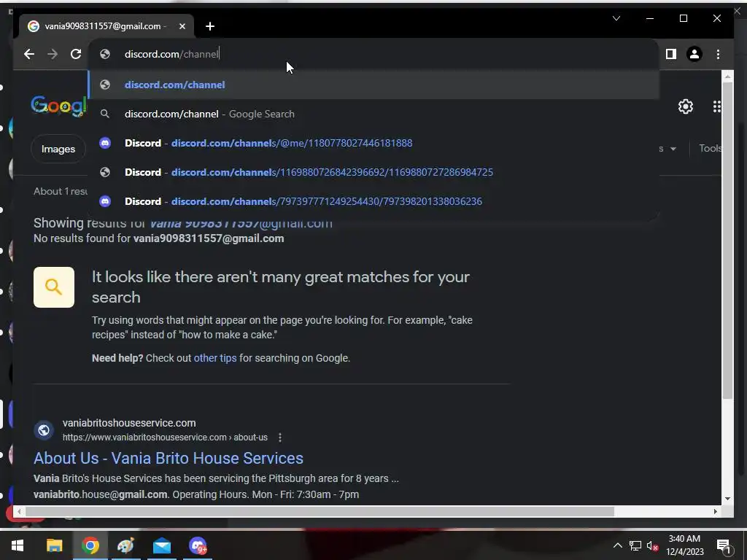
Task: Open a new tab with the plus icon
Action: point(210,27)
